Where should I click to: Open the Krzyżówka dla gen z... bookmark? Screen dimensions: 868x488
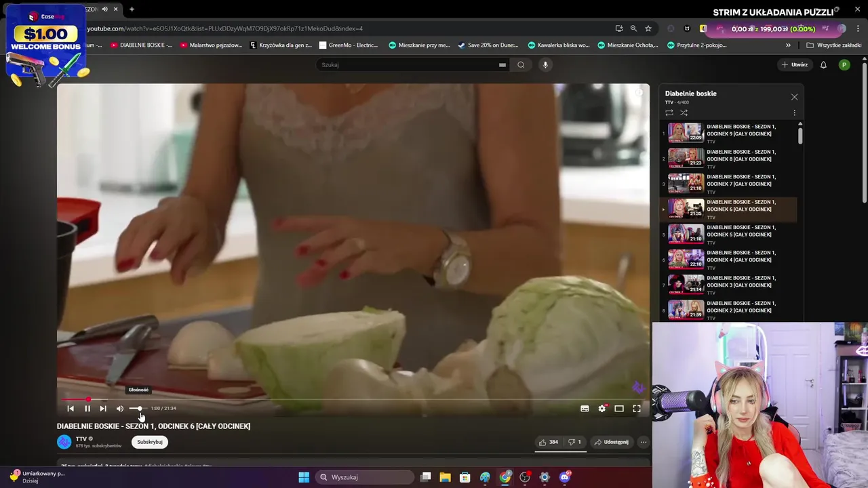tap(281, 45)
